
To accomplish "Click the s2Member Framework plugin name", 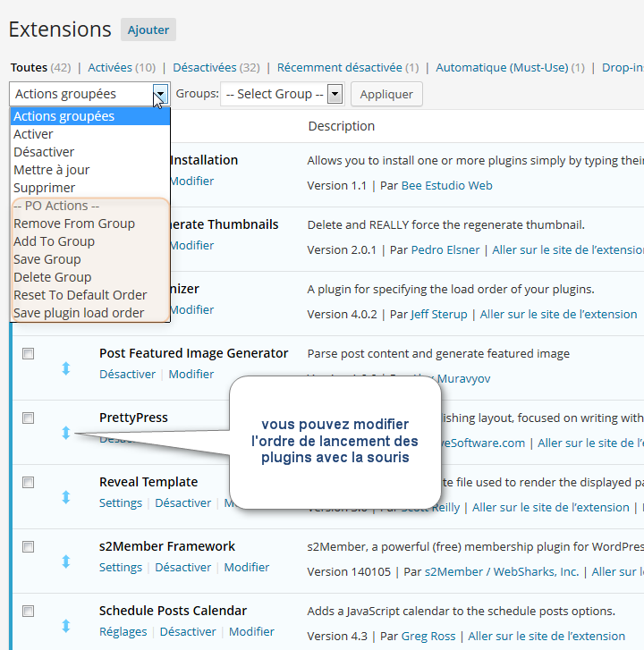I will click(167, 546).
